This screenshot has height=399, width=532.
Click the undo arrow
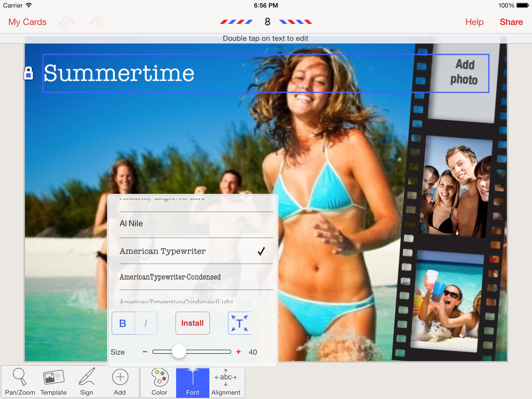pyautogui.click(x=66, y=22)
